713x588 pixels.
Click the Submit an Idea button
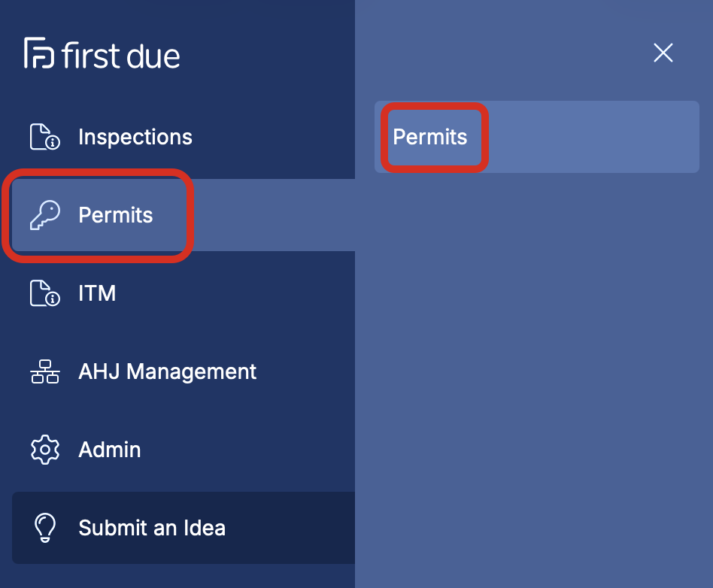(x=184, y=528)
